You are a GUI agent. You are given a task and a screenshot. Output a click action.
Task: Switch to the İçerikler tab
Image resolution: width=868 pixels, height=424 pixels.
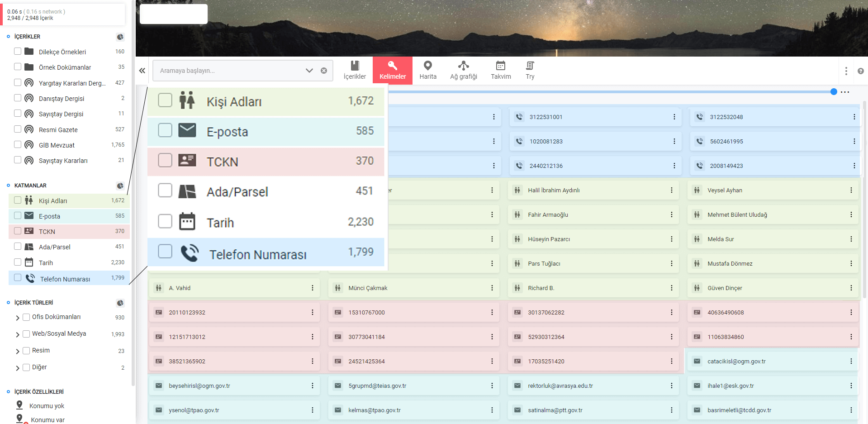[x=355, y=71]
